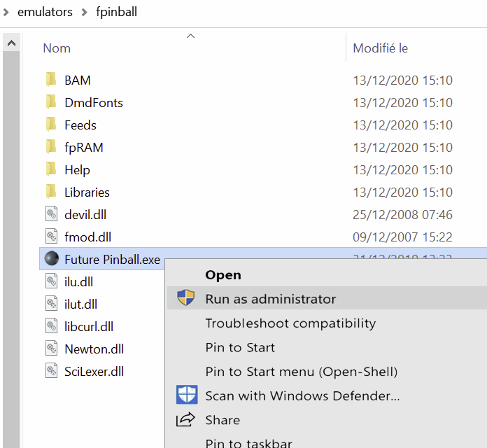Select the SciLexer.dll file
Viewport: 487px width, 448px height.
(x=94, y=371)
